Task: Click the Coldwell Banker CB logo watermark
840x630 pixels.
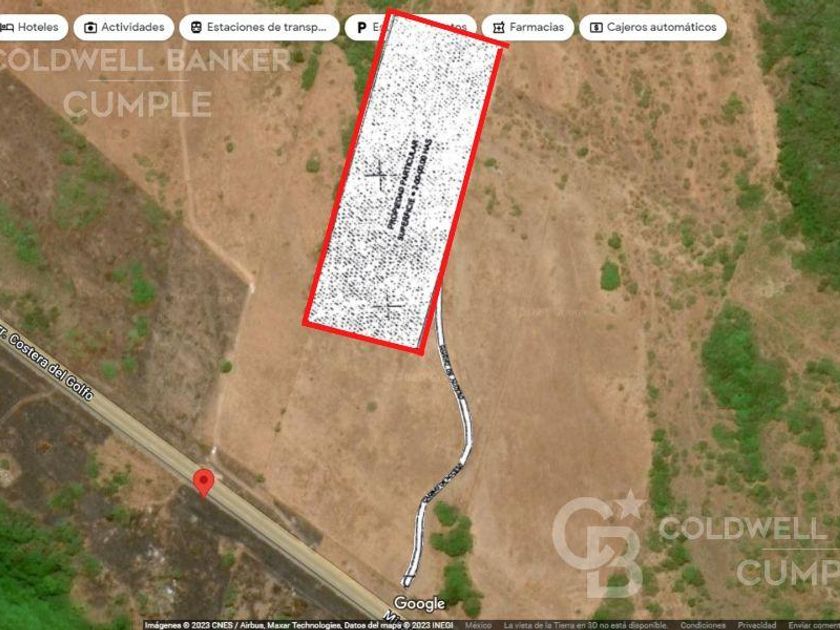Action: coord(598,544)
